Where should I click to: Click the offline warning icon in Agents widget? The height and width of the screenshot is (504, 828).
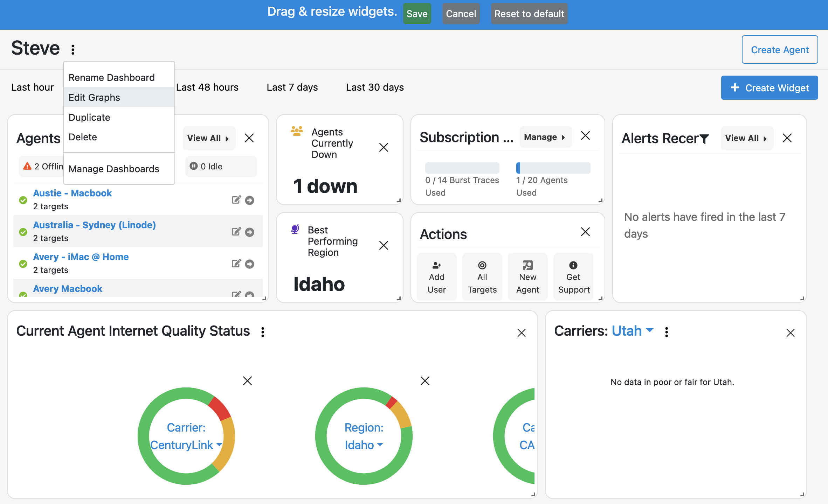[x=27, y=166]
